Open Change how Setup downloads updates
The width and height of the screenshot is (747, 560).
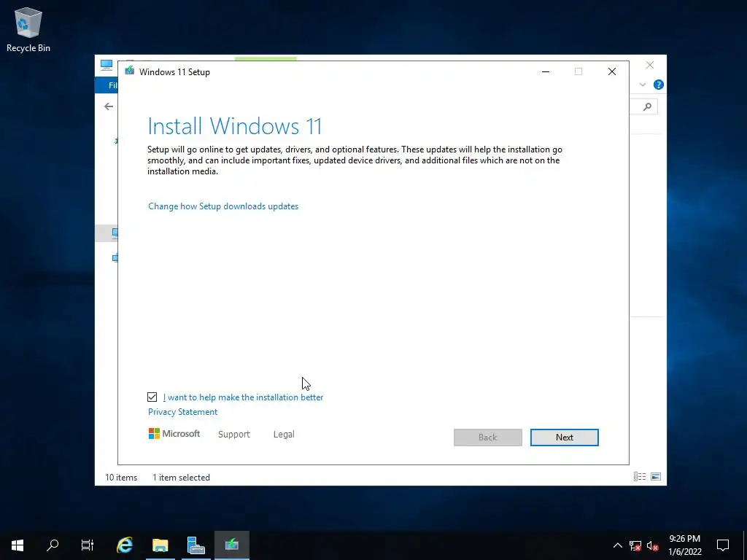[223, 206]
